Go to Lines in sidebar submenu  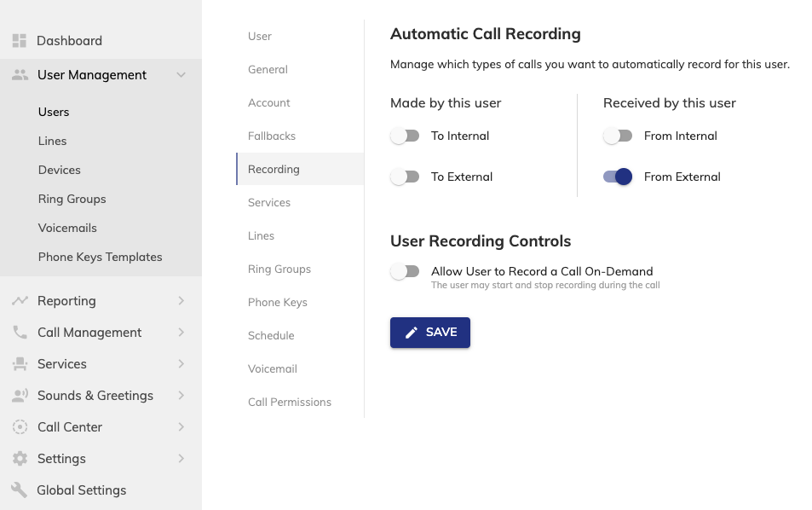tap(52, 141)
